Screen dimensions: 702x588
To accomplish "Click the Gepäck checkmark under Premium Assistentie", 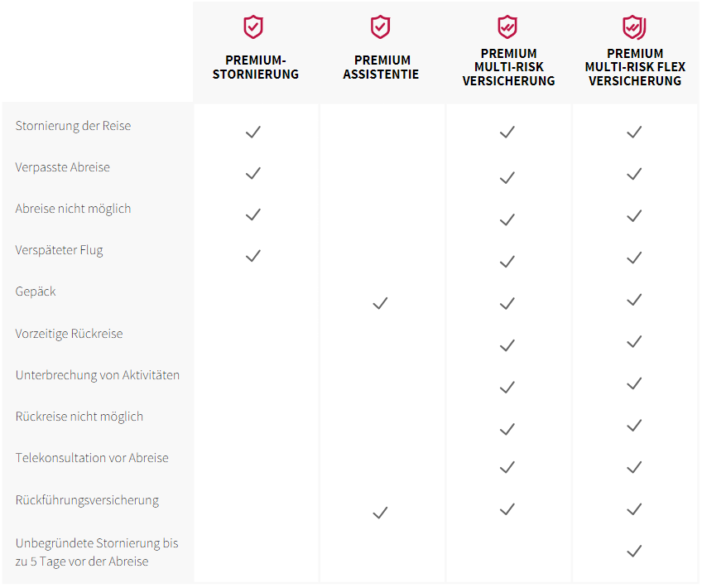I will [x=380, y=304].
